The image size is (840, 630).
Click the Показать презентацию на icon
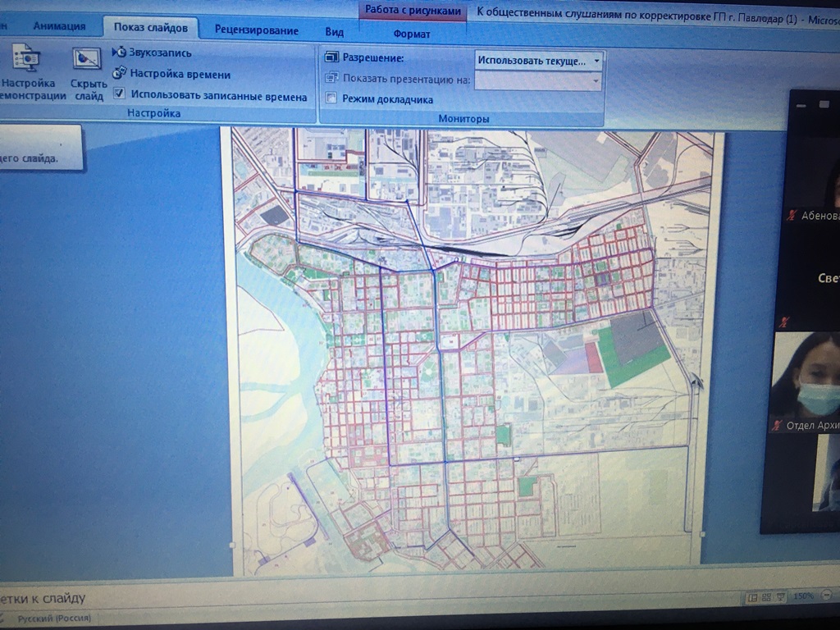click(x=331, y=78)
